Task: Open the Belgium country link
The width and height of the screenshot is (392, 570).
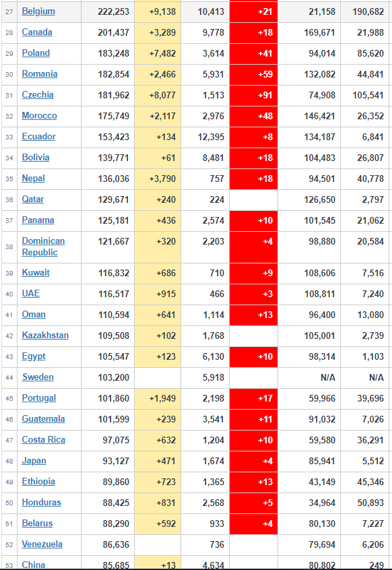Action: [x=38, y=11]
